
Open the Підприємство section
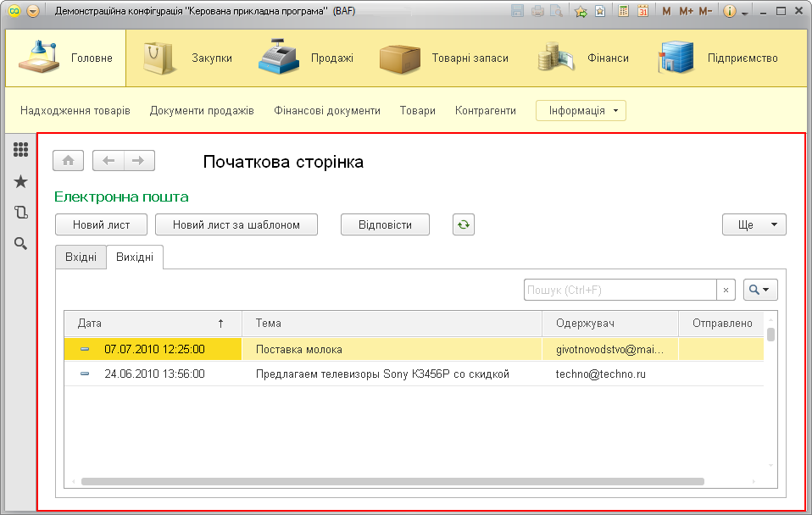(718, 58)
